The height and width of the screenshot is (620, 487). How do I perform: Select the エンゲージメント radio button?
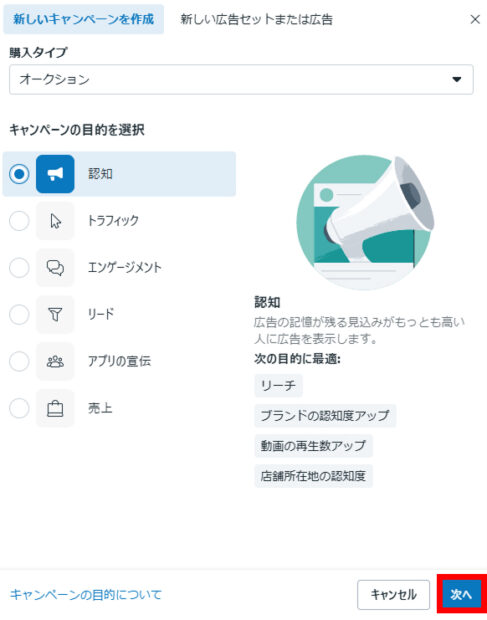pos(19,268)
